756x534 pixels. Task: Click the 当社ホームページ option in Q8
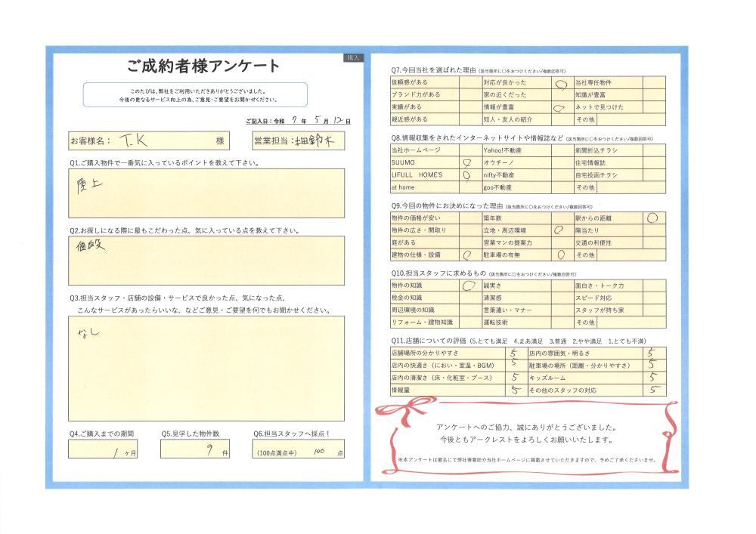pos(416,150)
